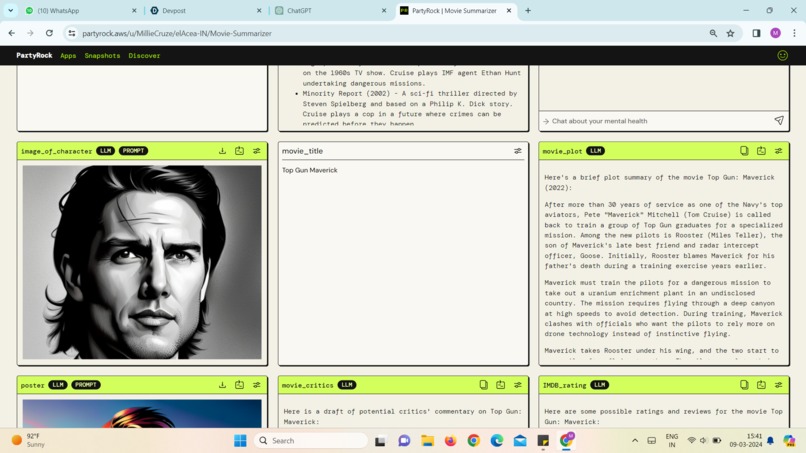Click the PROMPT badge on poster widget
The image size is (806, 453).
pos(86,385)
